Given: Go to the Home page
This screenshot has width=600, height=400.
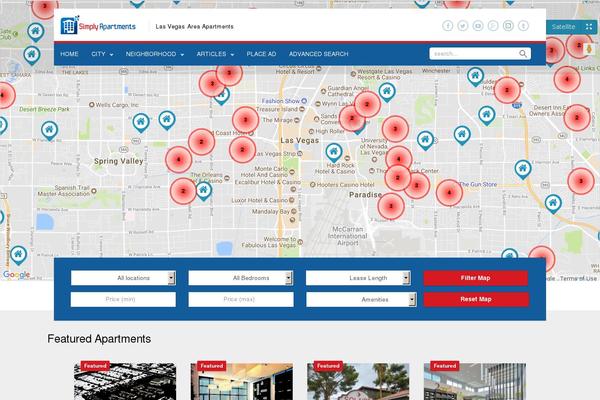Looking at the screenshot, I should tap(69, 54).
